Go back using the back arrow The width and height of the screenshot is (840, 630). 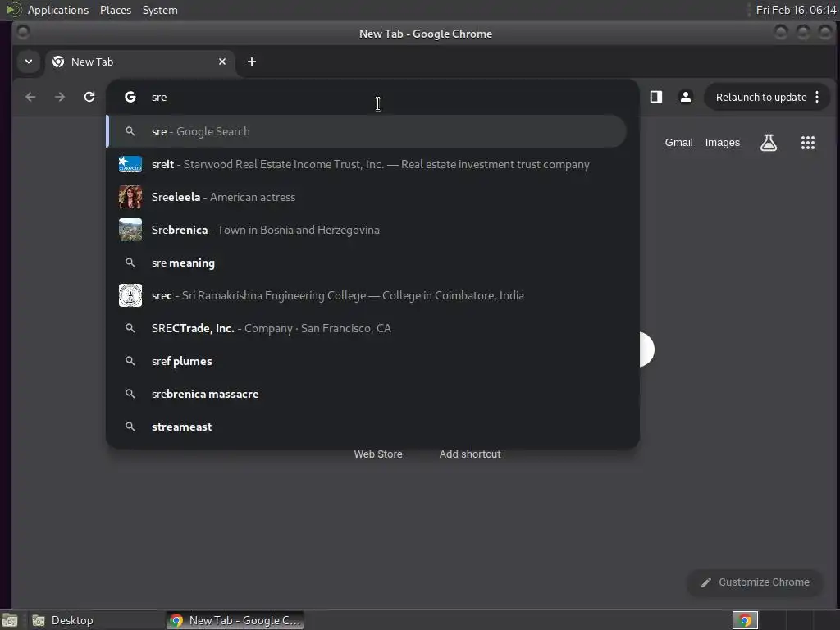pos(30,97)
